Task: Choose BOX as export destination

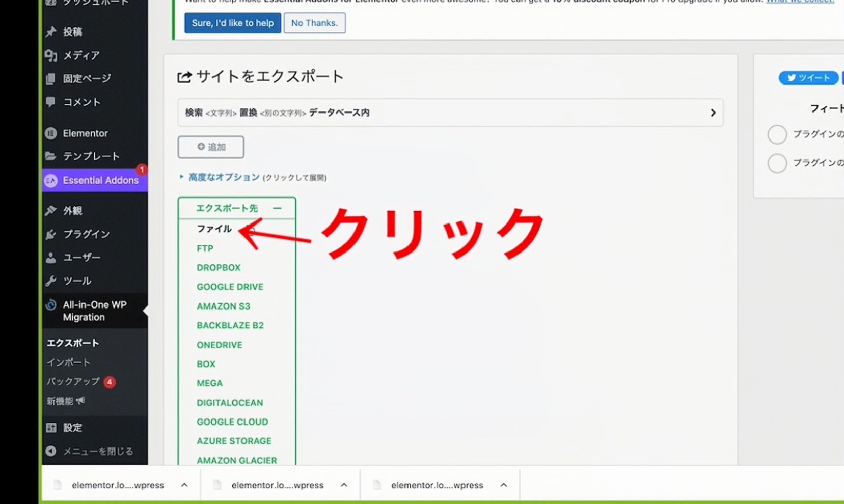Action: pos(206,364)
